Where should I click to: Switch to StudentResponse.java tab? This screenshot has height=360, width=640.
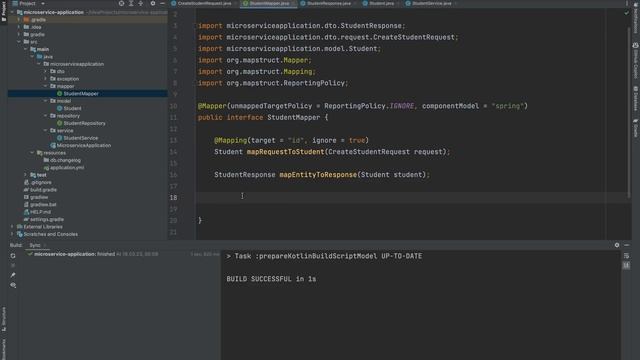[329, 3]
